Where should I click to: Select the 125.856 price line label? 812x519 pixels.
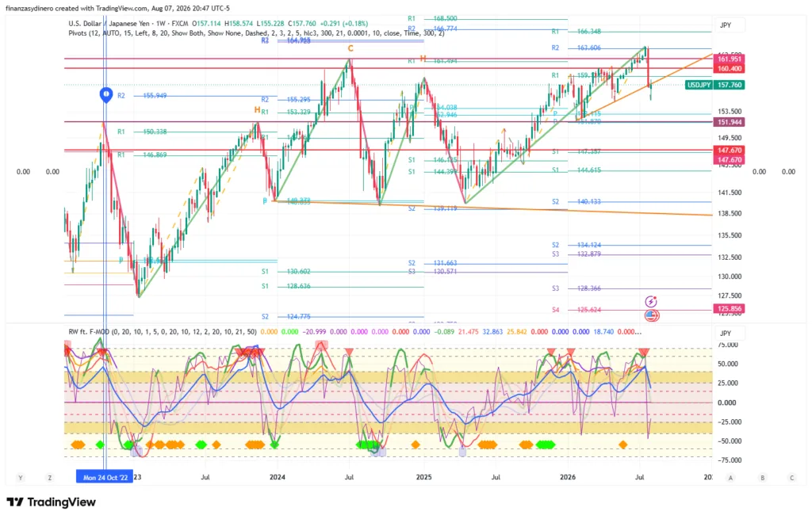(730, 308)
